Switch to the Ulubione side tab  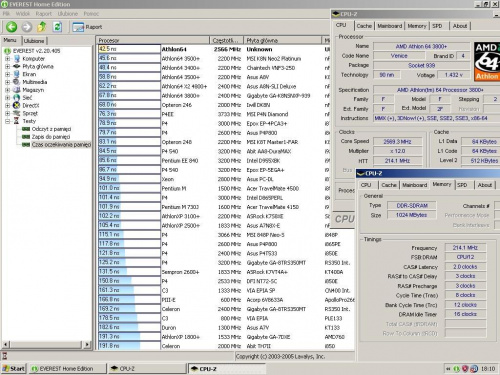pyautogui.click(x=34, y=41)
